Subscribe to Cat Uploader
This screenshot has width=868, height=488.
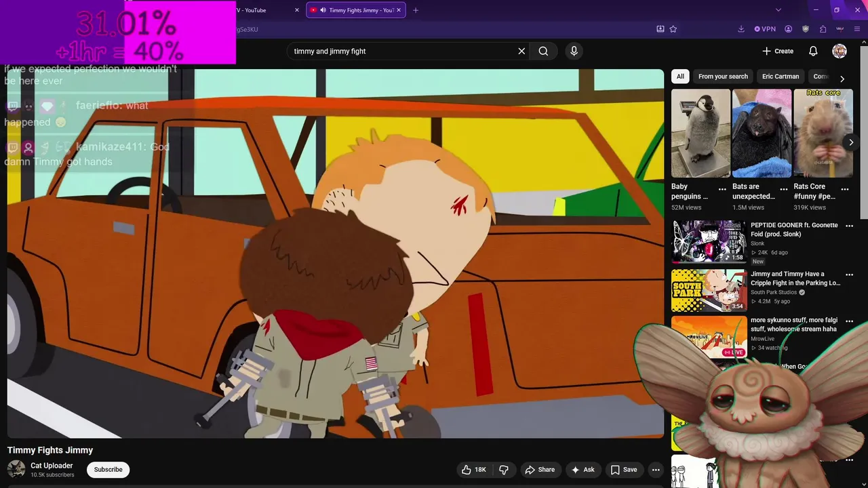tap(108, 470)
